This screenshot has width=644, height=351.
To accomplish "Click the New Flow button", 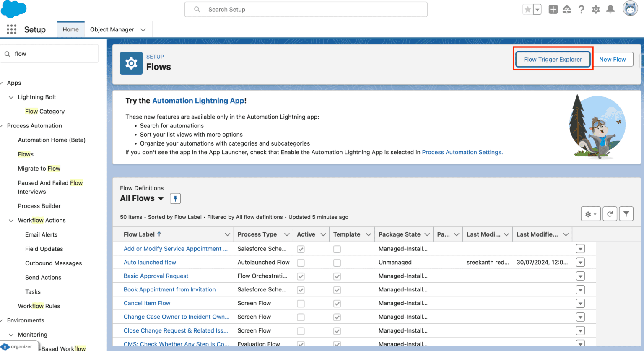I will [x=613, y=59].
